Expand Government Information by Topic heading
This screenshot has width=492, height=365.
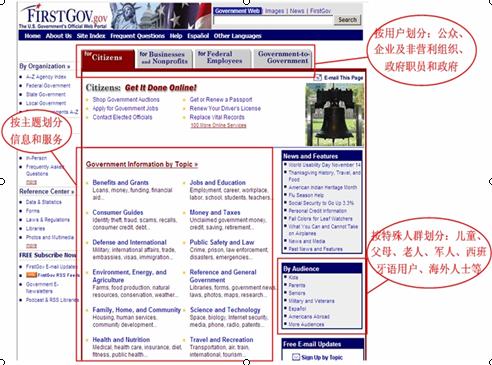coord(142,164)
